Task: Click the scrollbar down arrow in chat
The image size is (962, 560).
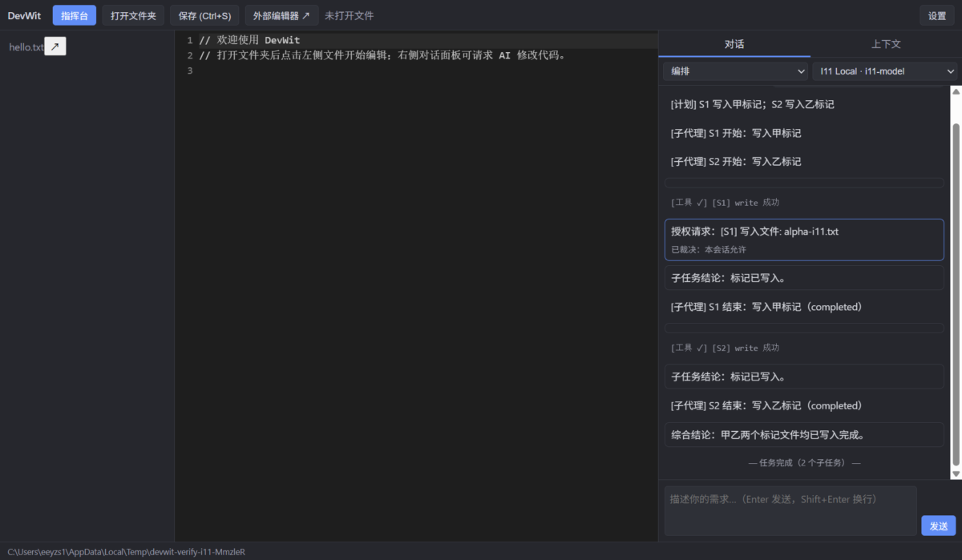Action: (955, 474)
